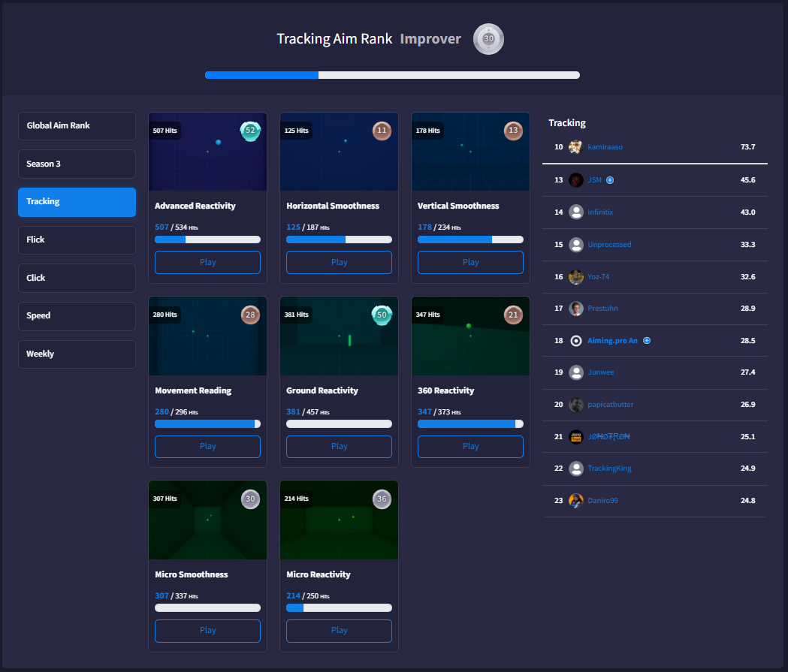Click the verified icon beside Aiming.pro An

tap(647, 340)
